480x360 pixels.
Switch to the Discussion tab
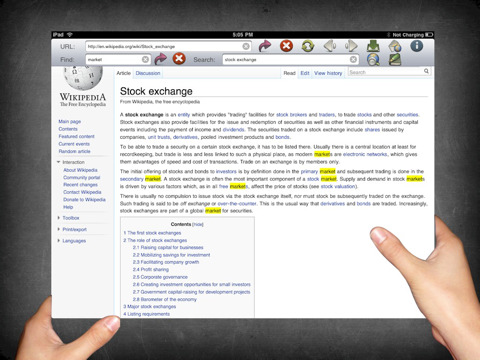(148, 73)
